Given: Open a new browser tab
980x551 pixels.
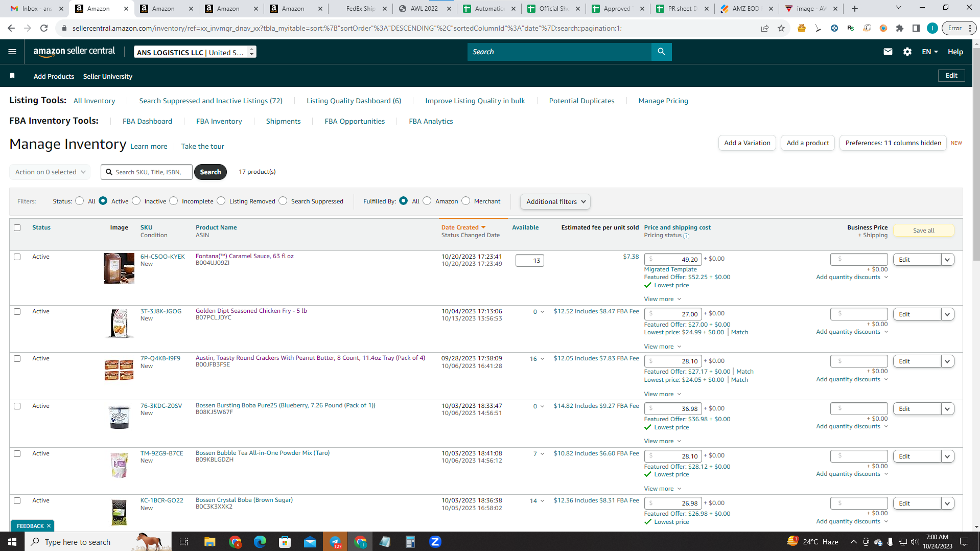Looking at the screenshot, I should [x=854, y=8].
